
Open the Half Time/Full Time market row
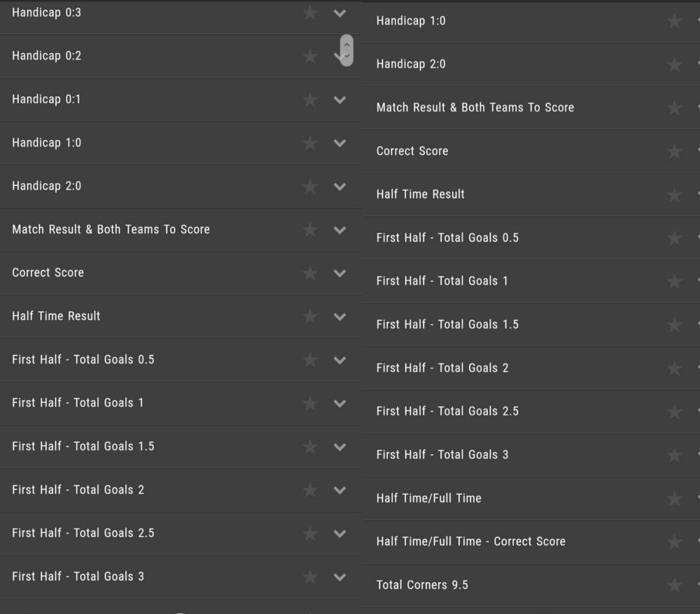429,498
